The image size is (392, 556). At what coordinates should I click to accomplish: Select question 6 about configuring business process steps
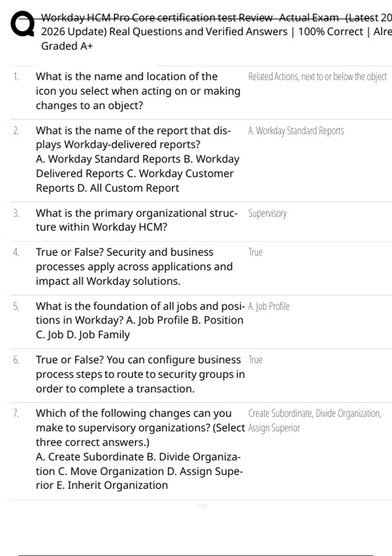(x=140, y=374)
